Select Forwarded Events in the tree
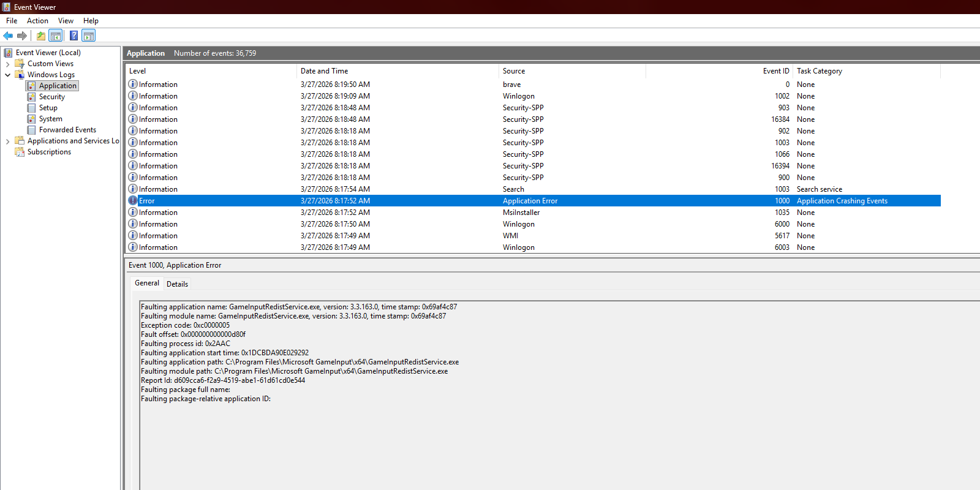980x490 pixels. 67,130
